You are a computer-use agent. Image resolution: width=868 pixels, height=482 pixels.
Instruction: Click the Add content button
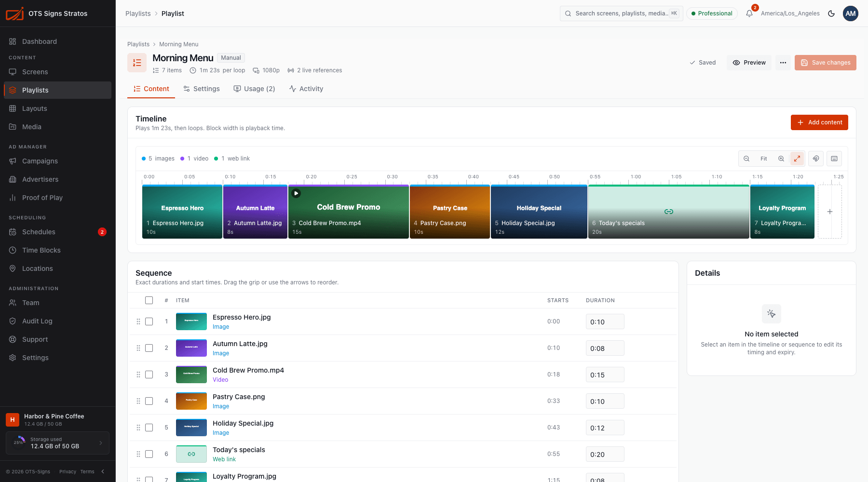point(819,122)
